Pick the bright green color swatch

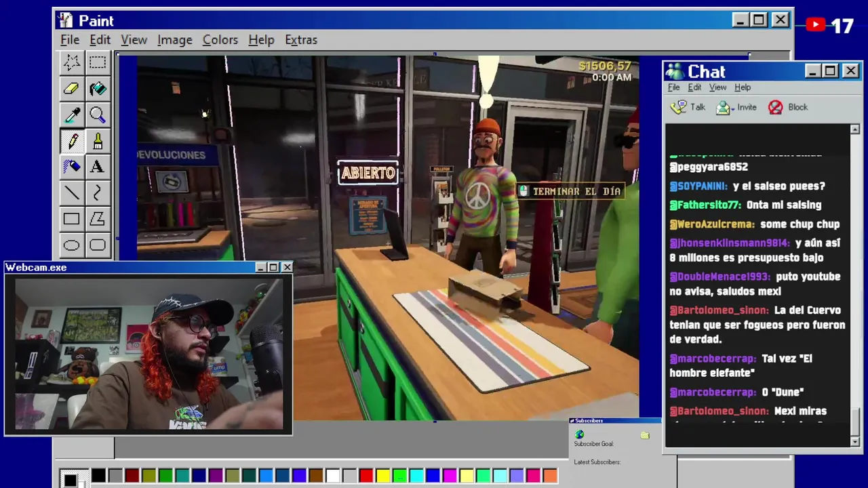click(x=399, y=476)
